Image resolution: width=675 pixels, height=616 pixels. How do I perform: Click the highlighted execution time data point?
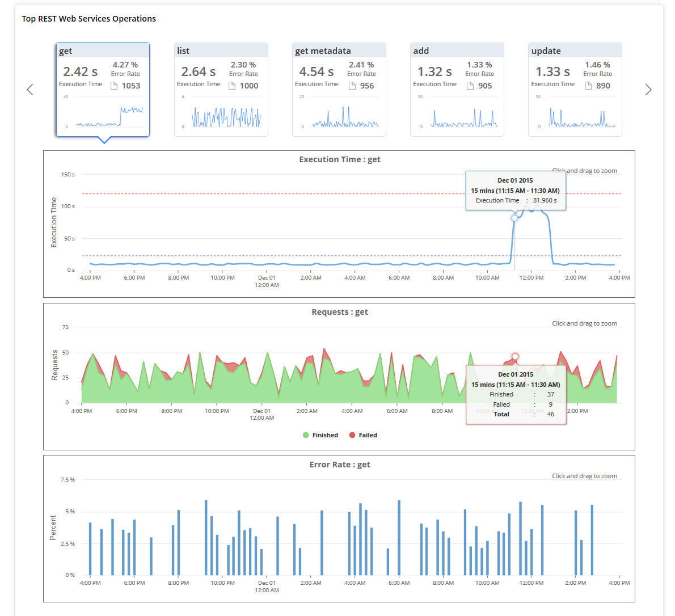pos(514,218)
